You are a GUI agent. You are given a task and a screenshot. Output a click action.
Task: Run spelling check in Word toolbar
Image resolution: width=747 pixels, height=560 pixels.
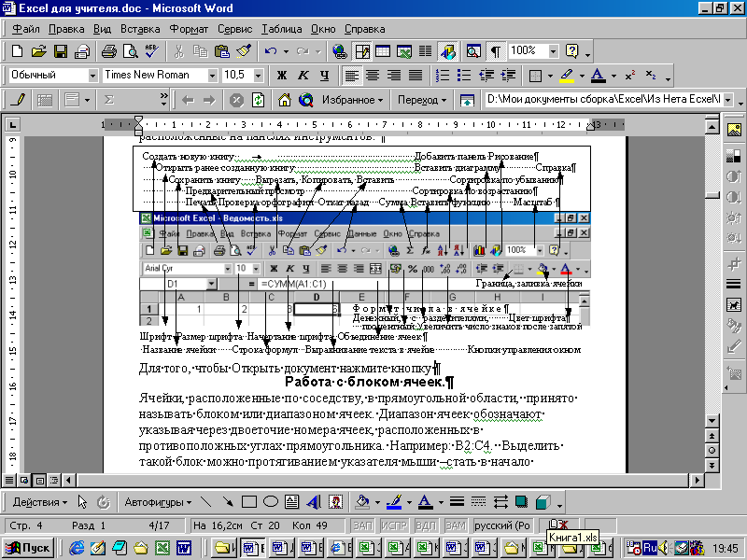click(152, 51)
